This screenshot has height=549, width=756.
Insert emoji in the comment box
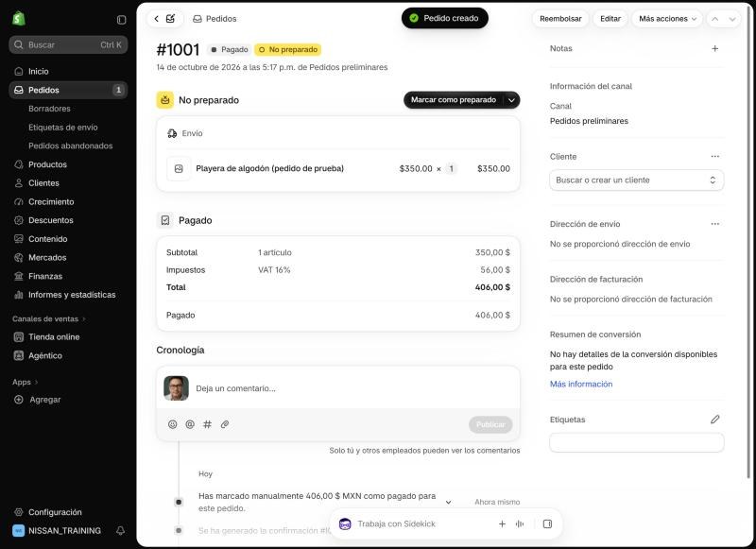[173, 424]
